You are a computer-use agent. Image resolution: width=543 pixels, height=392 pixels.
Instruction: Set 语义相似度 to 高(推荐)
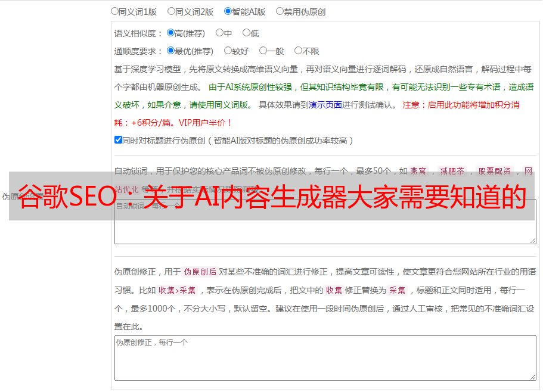click(170, 33)
